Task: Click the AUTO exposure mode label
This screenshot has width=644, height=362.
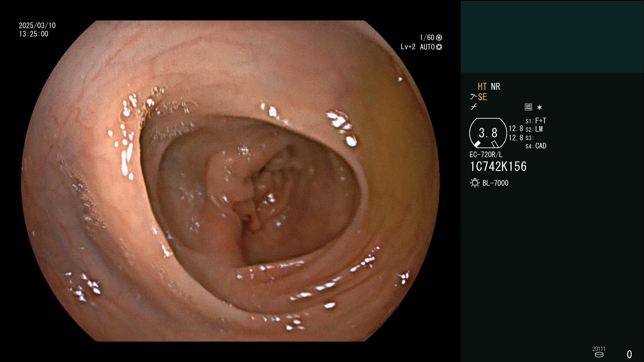Action: pyautogui.click(x=427, y=47)
